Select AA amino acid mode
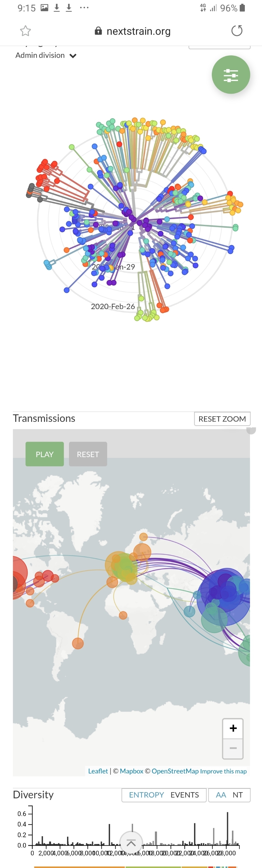Image resolution: width=262 pixels, height=868 pixels. coord(221,795)
